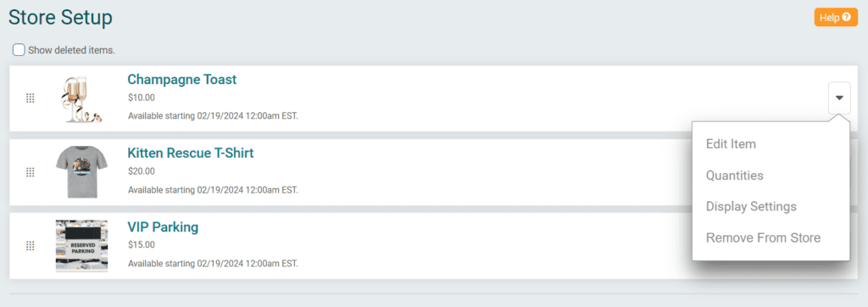Click the question mark icon in Help

coord(846,17)
